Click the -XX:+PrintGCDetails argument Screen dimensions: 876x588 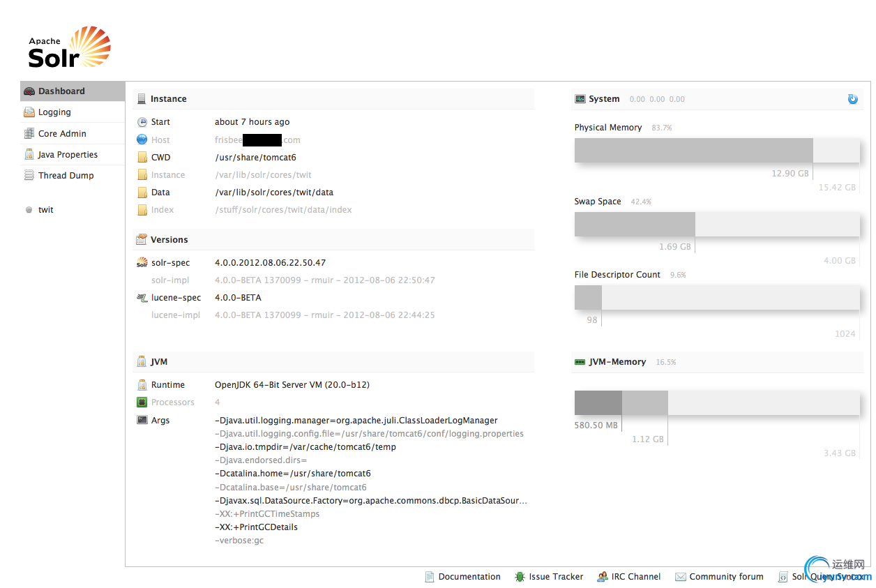tap(256, 527)
